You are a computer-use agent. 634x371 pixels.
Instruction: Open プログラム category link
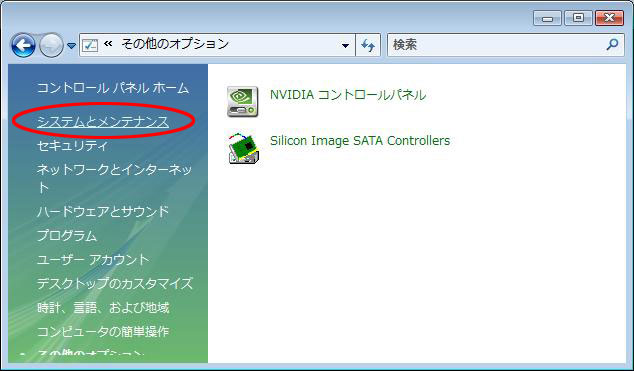point(67,236)
